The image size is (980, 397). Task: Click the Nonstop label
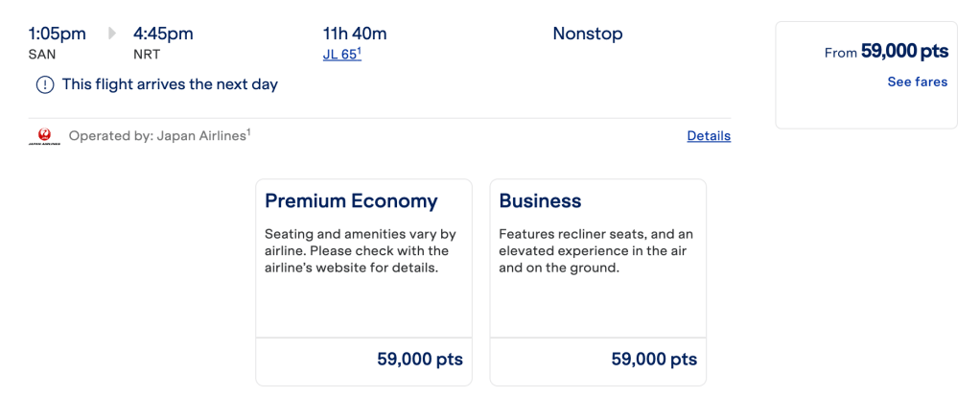588,34
